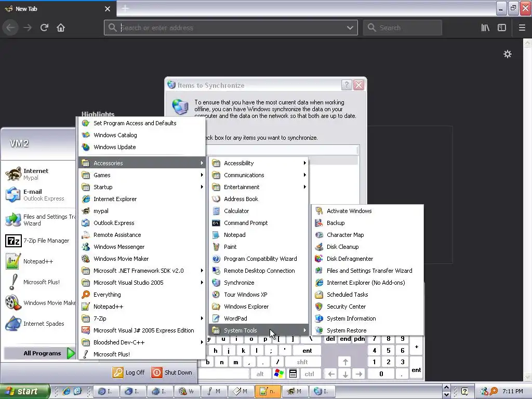Start Tour Windows XP

click(259, 295)
